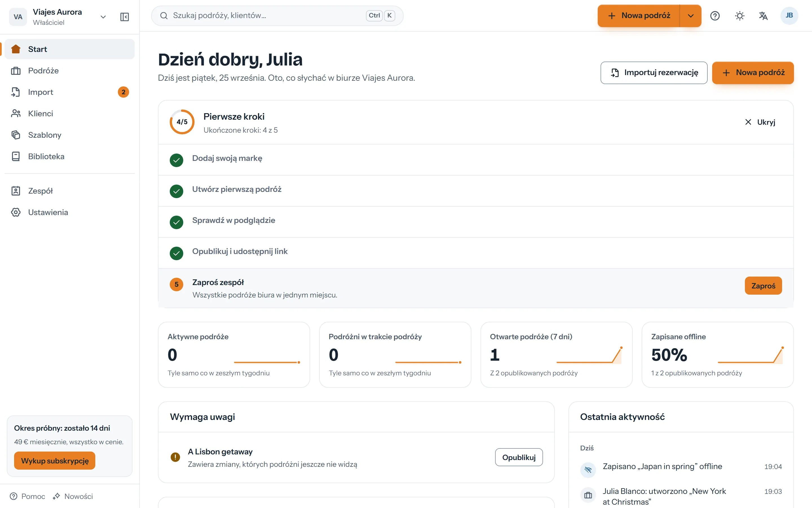812x508 pixels.
Task: Select the Utwórz pierwszą podróż step
Action: tap(476, 191)
